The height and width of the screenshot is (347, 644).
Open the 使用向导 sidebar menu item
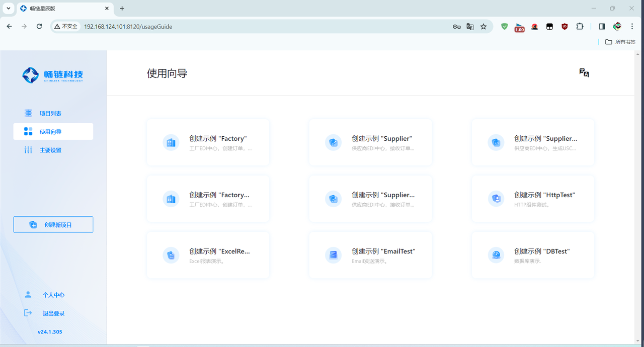(53, 132)
